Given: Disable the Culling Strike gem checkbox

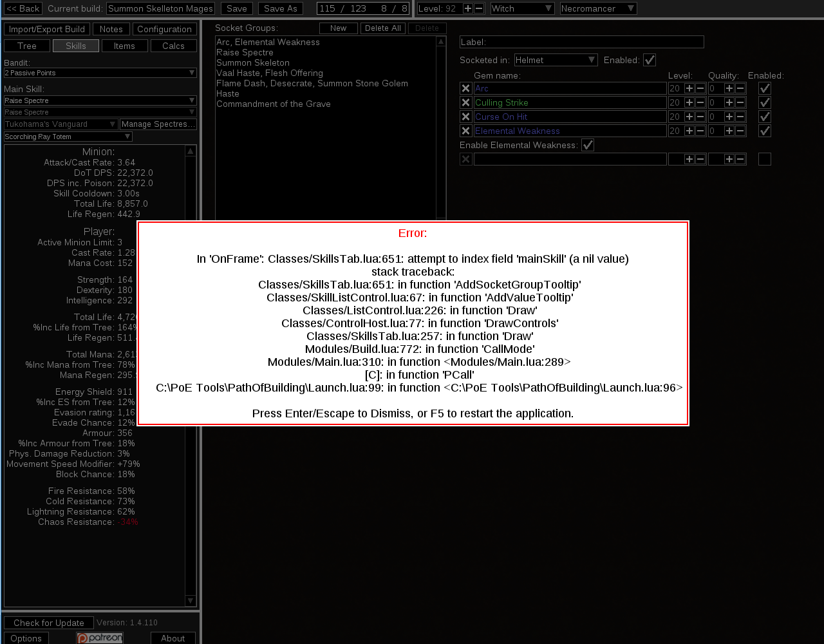Looking at the screenshot, I should [x=765, y=102].
